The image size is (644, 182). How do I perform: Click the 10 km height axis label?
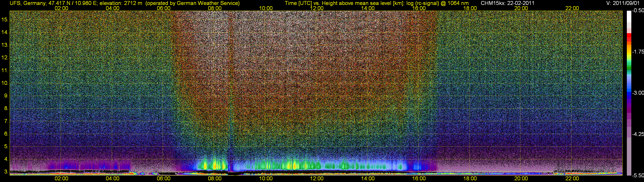5,83
